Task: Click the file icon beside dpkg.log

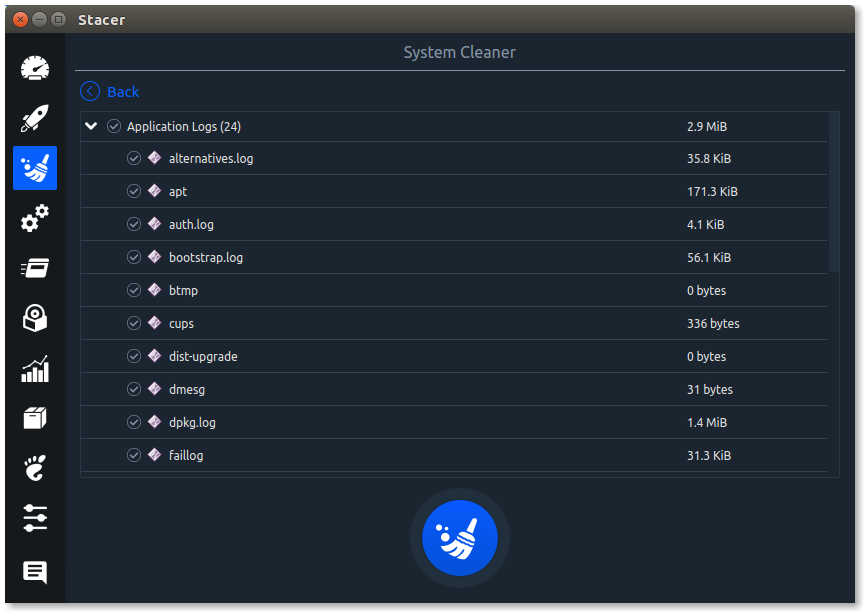Action: [155, 422]
